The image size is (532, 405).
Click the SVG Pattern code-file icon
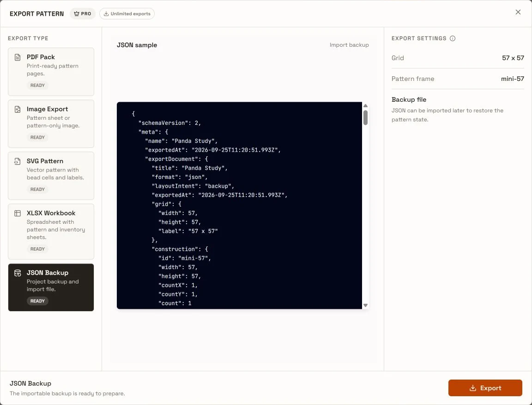pos(18,161)
